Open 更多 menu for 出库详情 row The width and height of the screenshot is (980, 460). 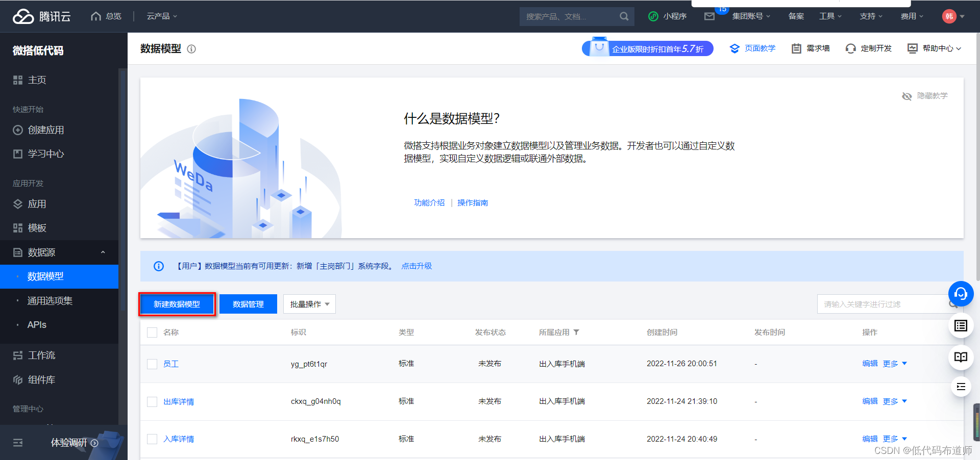(x=895, y=401)
